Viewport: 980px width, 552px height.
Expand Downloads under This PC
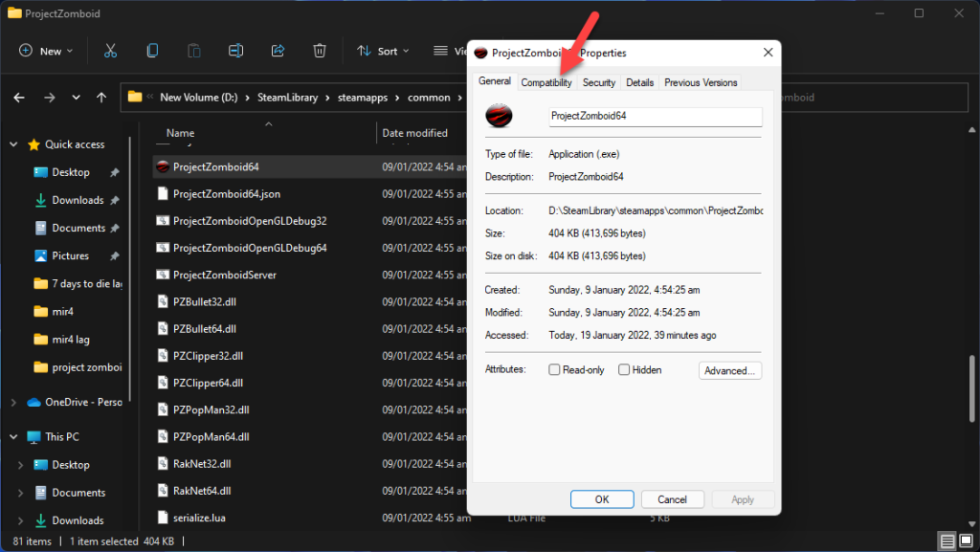tap(21, 520)
